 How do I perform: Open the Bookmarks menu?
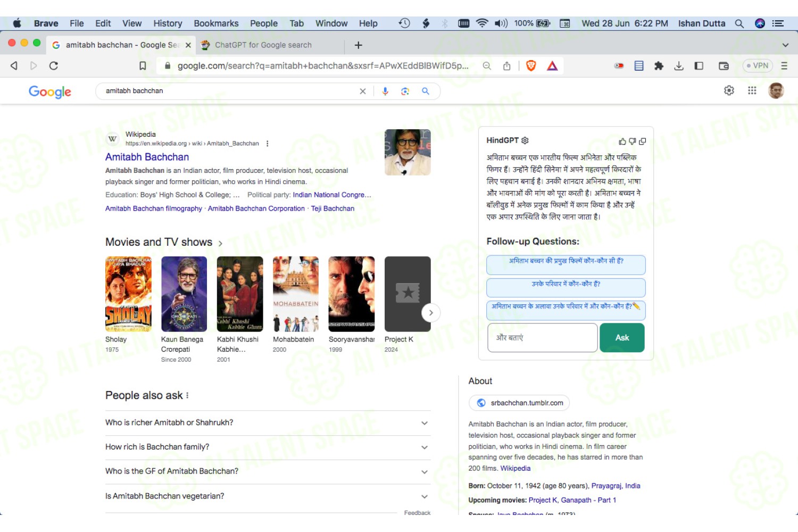coord(216,23)
